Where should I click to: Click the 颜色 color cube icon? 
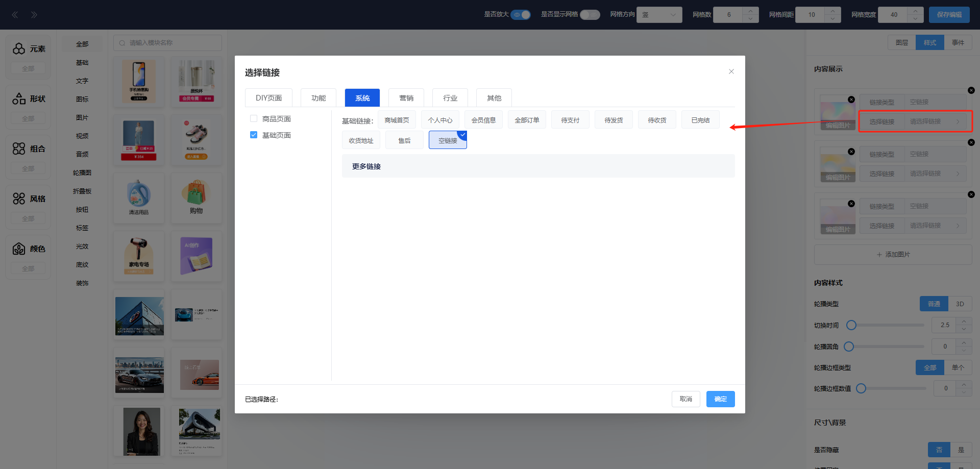(19, 249)
